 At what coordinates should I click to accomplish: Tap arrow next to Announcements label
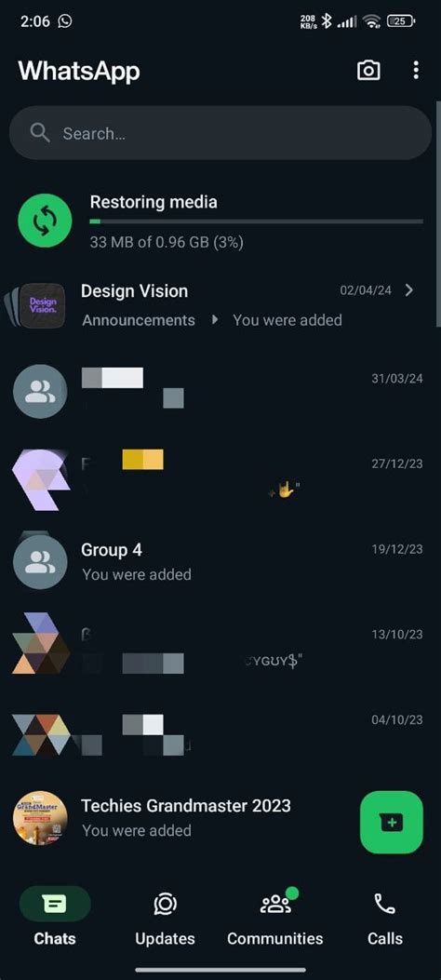215,320
